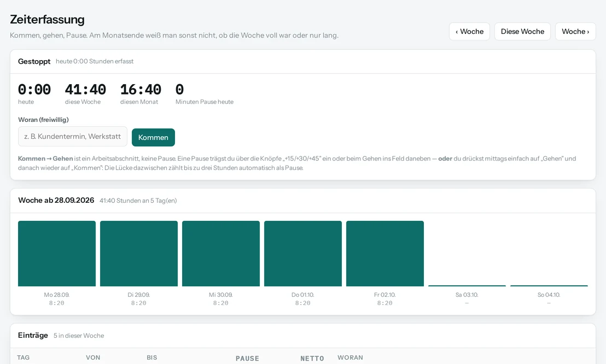Select the Wednesday 30.09. bar
The image size is (606, 364).
pyautogui.click(x=220, y=254)
